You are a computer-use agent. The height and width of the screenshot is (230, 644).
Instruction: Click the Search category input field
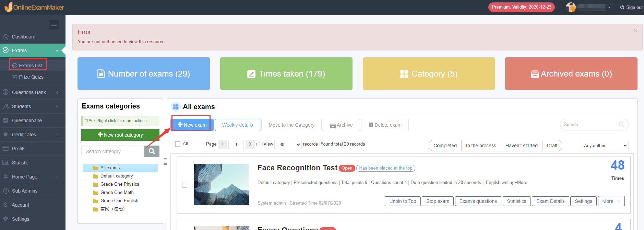click(x=113, y=151)
